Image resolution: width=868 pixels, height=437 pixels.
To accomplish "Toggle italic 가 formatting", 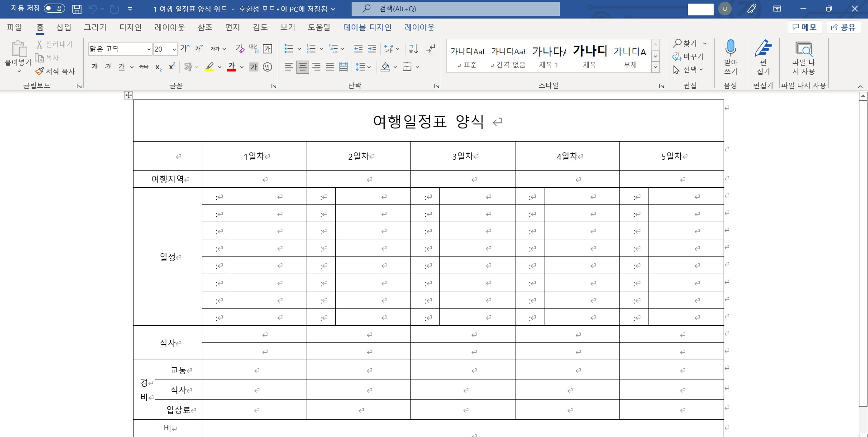I will (x=108, y=67).
